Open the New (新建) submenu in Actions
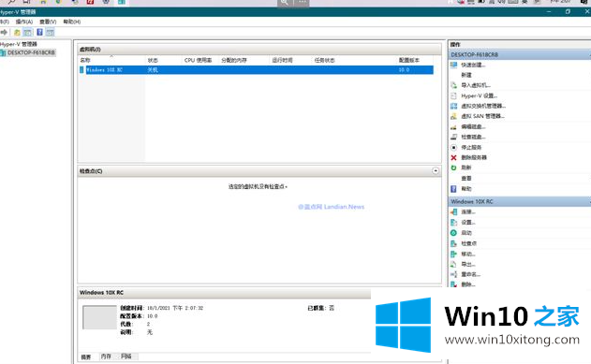 tap(466, 75)
